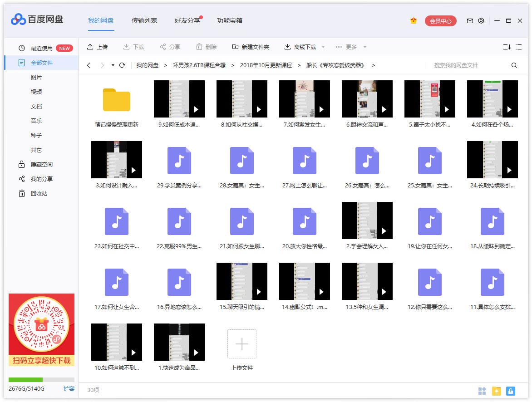This screenshot has width=532, height=402.
Task: Go back with the left arrow icon
Action: tap(89, 65)
